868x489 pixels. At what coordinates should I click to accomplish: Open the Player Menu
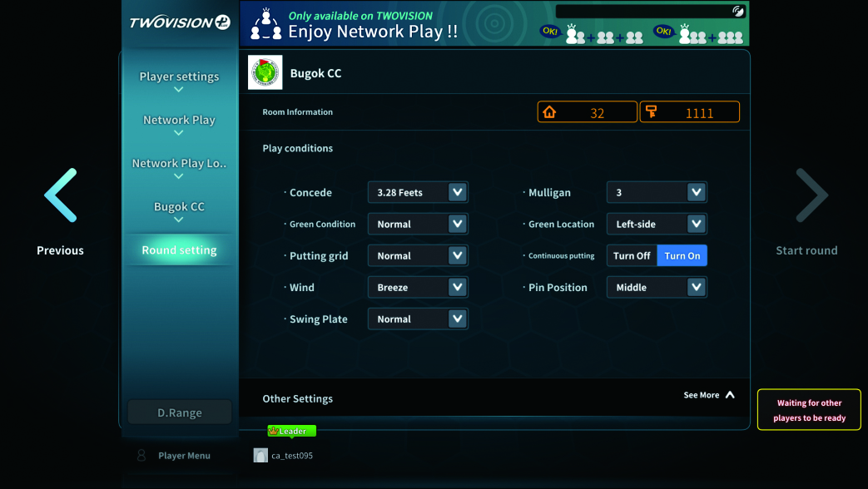[x=184, y=455]
